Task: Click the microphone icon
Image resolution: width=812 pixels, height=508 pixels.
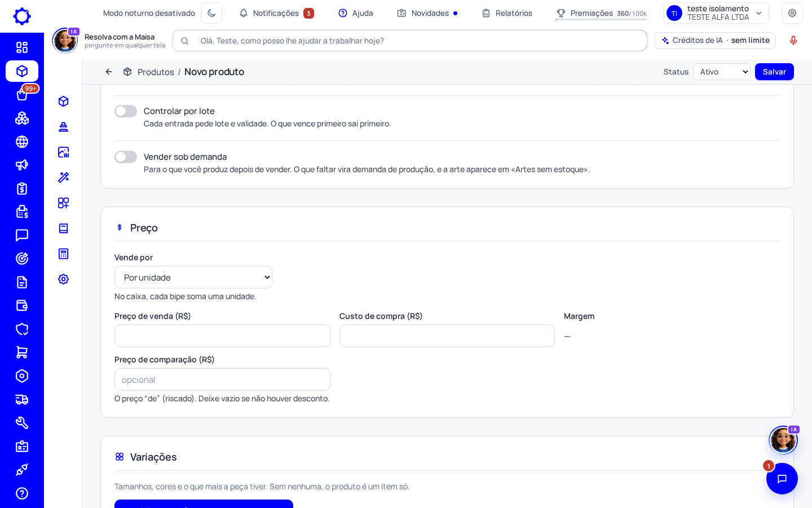Action: click(793, 40)
